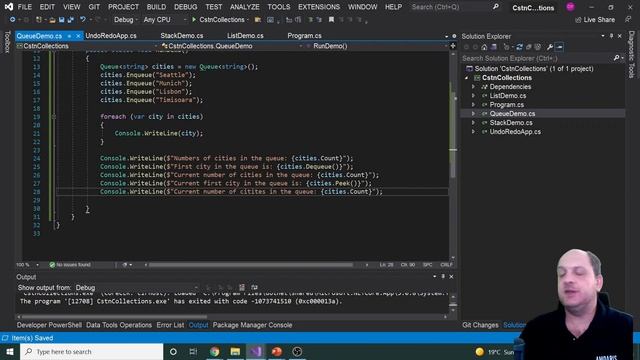This screenshot has height=360, width=640.
Task: Click the Cortana circle icon on taskbar
Action: click(173, 351)
